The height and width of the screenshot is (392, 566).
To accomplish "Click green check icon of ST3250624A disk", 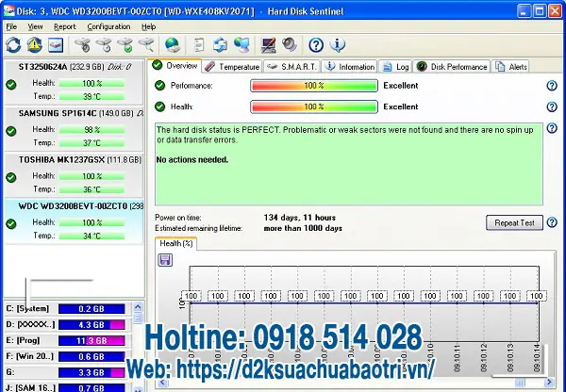I will pyautogui.click(x=11, y=85).
